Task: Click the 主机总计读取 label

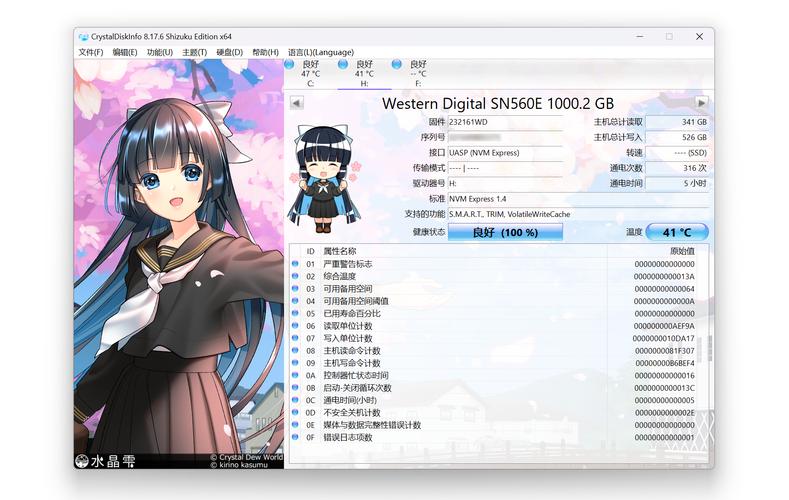Action: point(618,122)
